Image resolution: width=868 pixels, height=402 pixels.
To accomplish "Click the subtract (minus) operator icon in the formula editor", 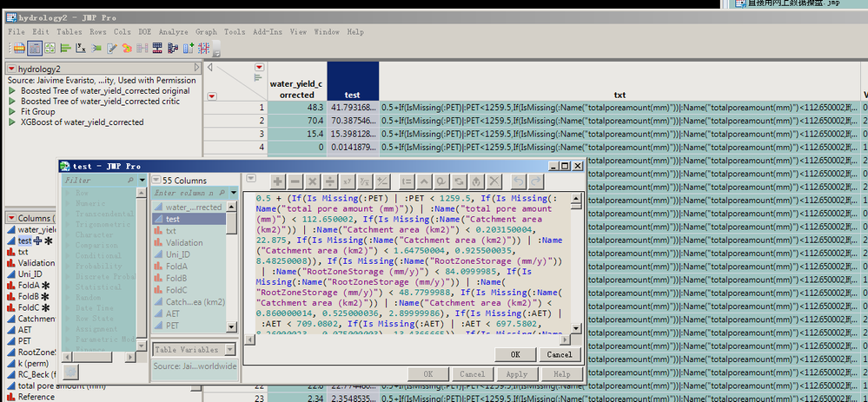I will pos(297,181).
